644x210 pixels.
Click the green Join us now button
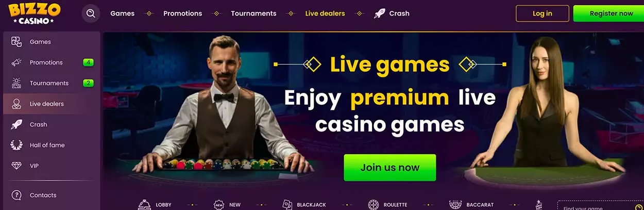(x=390, y=168)
